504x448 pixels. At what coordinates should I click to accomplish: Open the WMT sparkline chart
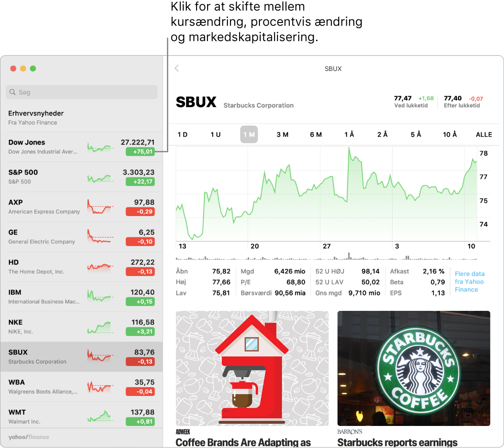[x=100, y=417]
